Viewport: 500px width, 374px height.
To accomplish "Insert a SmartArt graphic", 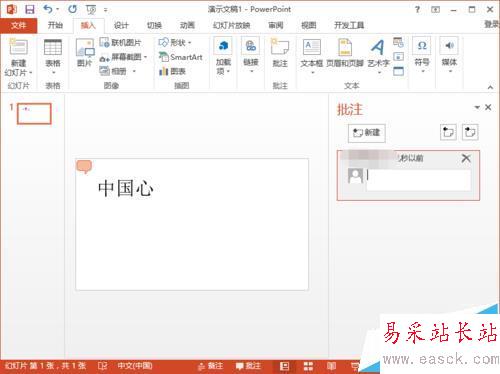I will [x=181, y=57].
